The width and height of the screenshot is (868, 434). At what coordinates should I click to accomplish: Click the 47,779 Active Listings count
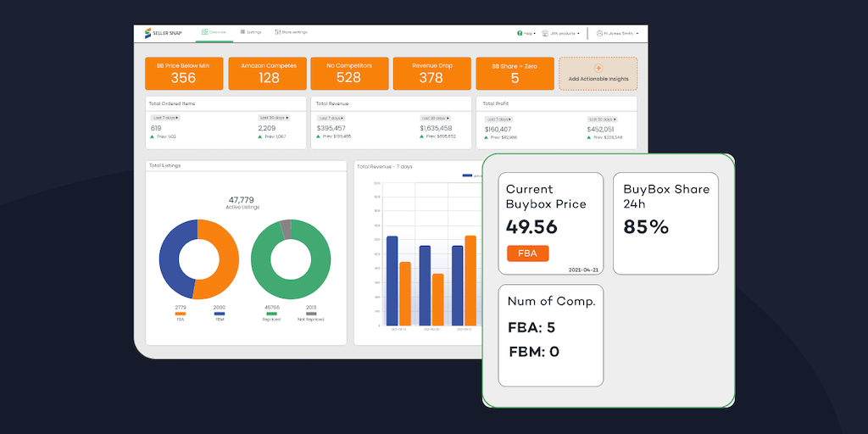[242, 199]
